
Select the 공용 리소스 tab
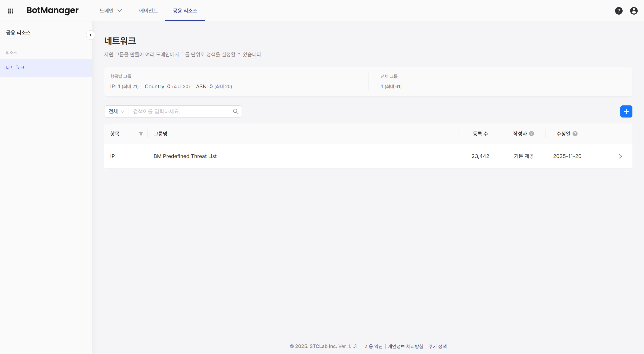185,11
